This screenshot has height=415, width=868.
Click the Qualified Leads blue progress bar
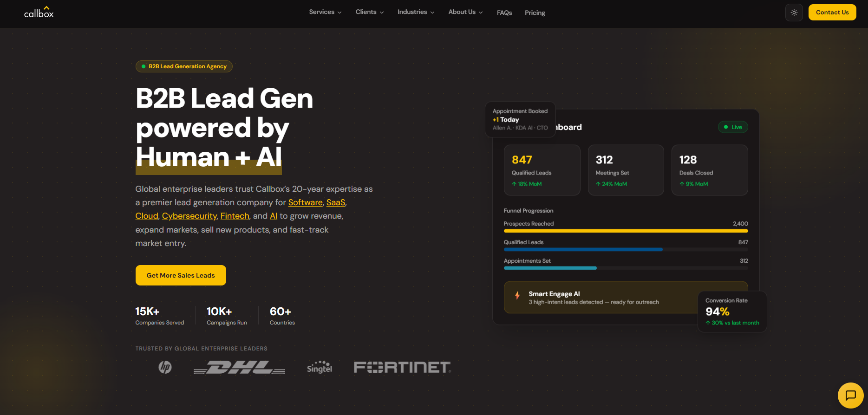583,249
